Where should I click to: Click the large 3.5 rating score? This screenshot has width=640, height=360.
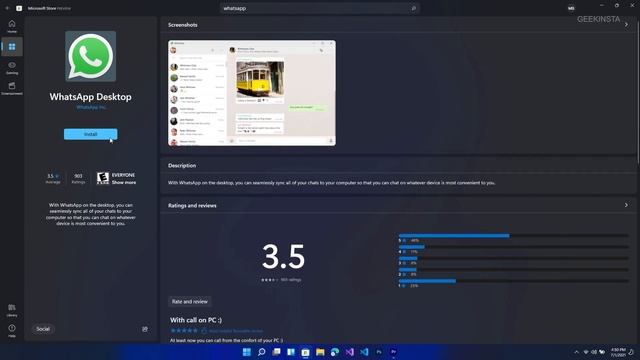coord(284,256)
